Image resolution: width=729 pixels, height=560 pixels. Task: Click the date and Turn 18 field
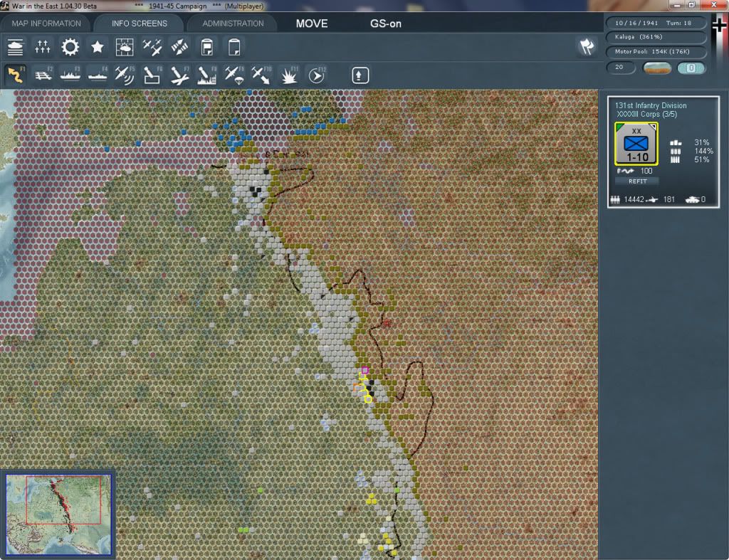[656, 23]
